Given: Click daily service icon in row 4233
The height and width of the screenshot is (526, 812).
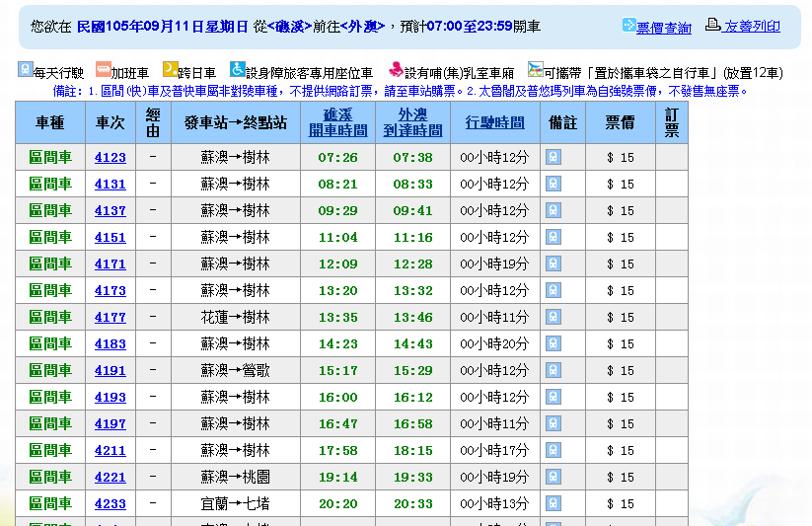Looking at the screenshot, I should [x=554, y=503].
